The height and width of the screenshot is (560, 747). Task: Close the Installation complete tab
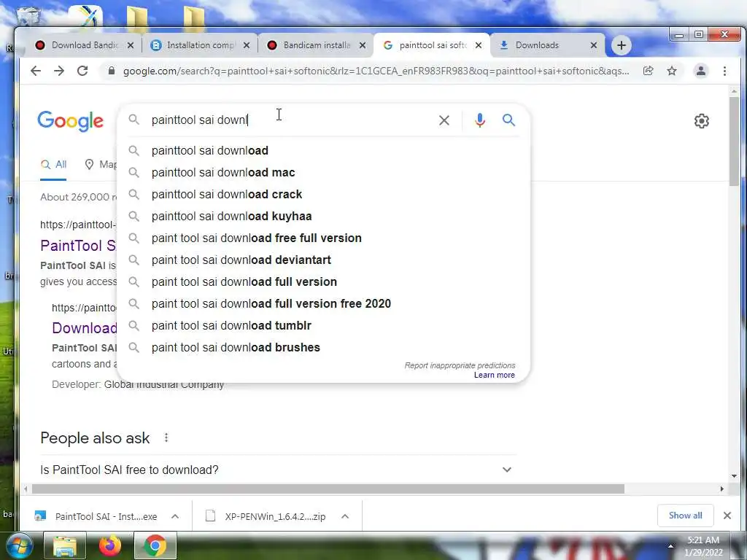[247, 45]
